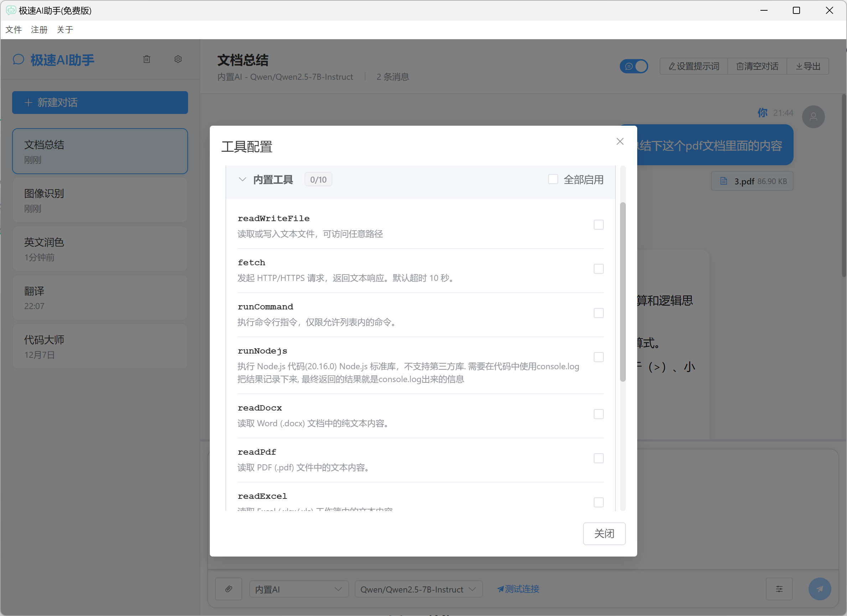The image size is (847, 616).
Task: Delete current conversation with trash icon
Action: coord(146,59)
